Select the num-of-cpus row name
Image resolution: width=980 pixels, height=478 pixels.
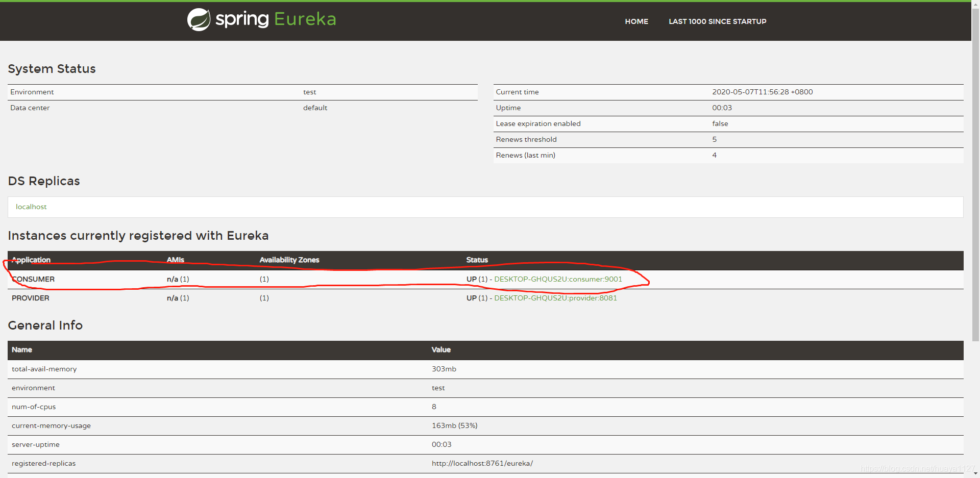tap(34, 407)
